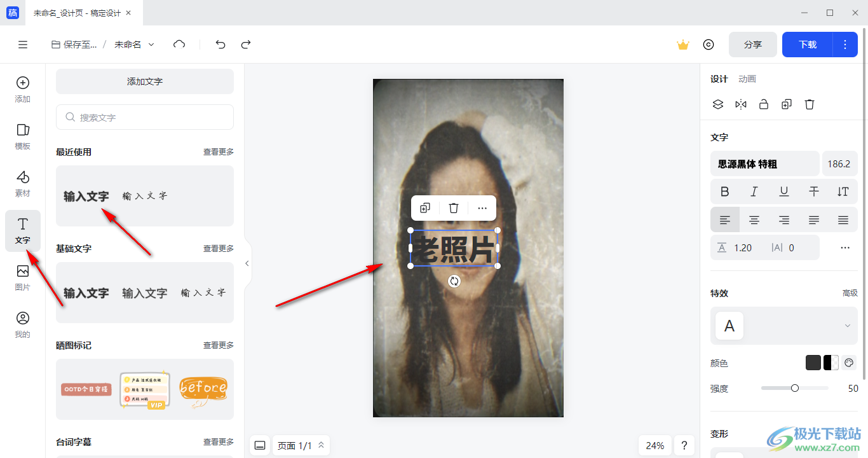Toggle italic formatting
The image size is (868, 458).
[754, 191]
